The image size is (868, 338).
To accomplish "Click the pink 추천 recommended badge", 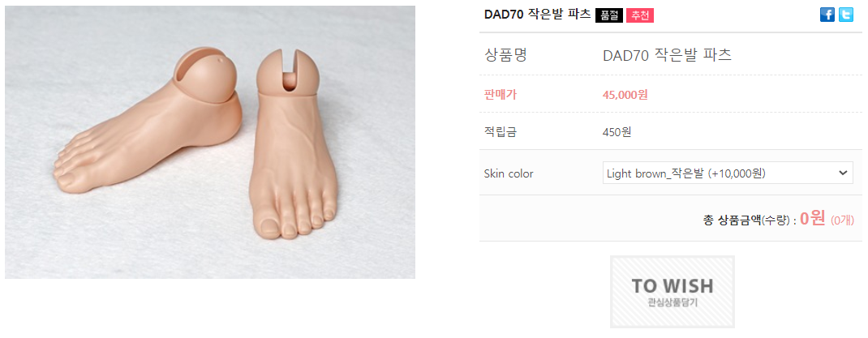I will (640, 15).
